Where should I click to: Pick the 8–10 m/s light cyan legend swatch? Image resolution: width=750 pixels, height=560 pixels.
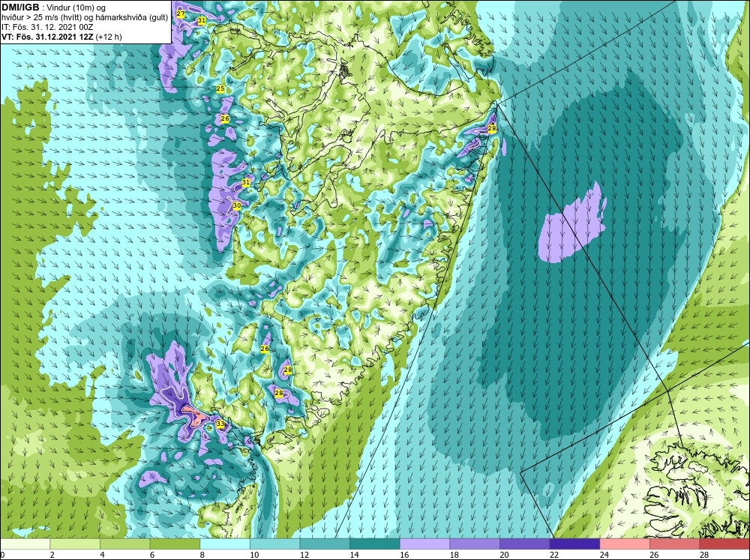click(x=225, y=544)
